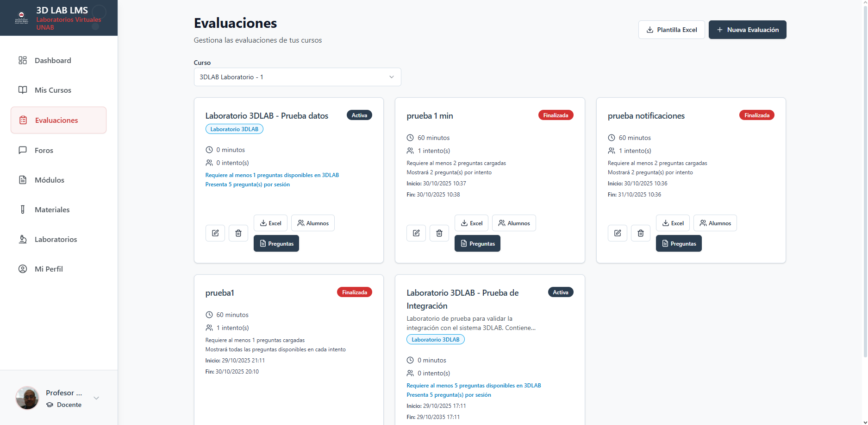Click the professor's profile avatar
Screen dimensions: 868x425
coord(27,398)
